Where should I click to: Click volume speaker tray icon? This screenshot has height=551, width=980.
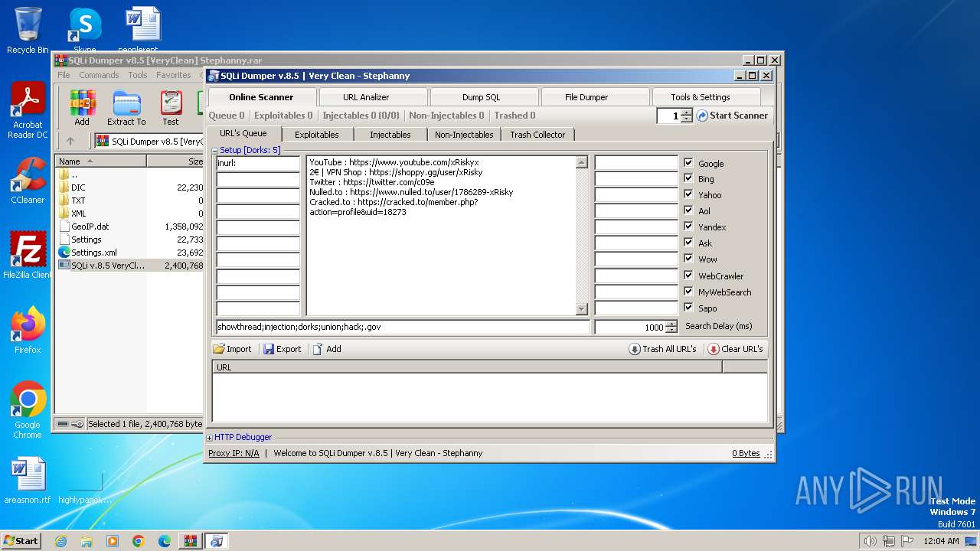click(x=870, y=541)
